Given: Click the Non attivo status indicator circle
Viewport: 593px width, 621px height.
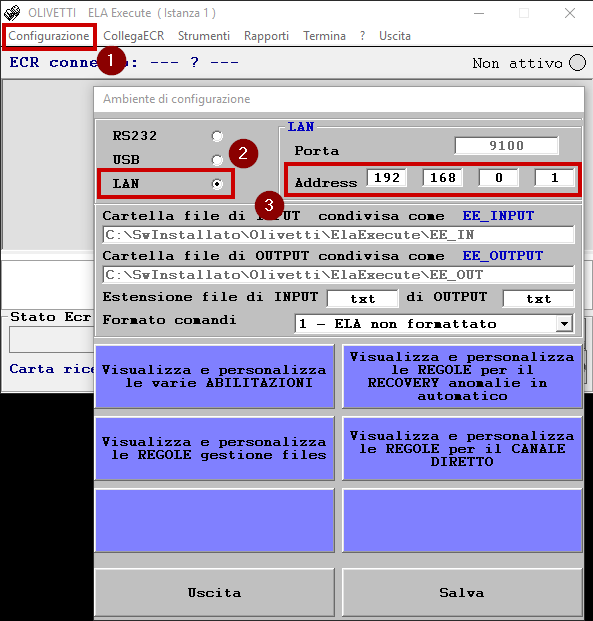Looking at the screenshot, I should (x=577, y=63).
